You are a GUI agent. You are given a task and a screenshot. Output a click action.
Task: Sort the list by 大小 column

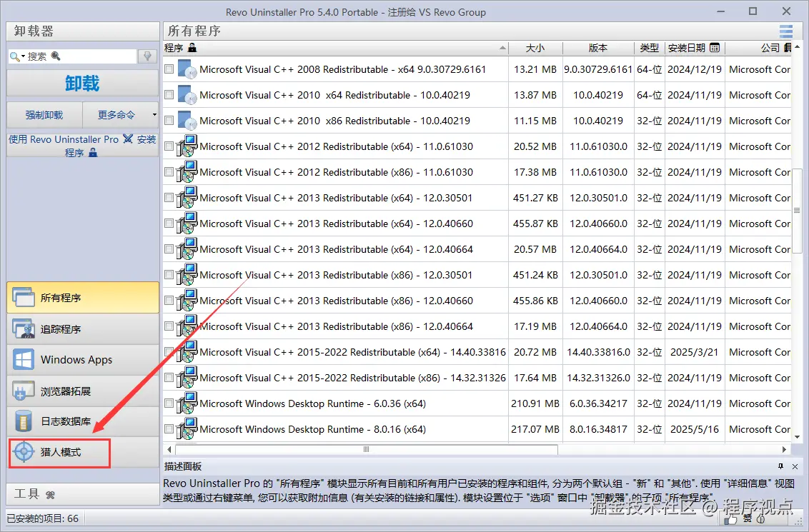point(536,48)
